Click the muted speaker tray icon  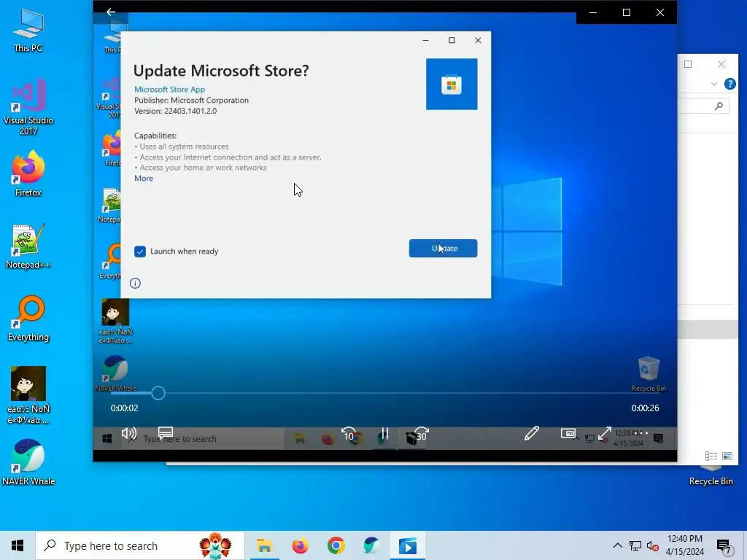pyautogui.click(x=653, y=545)
